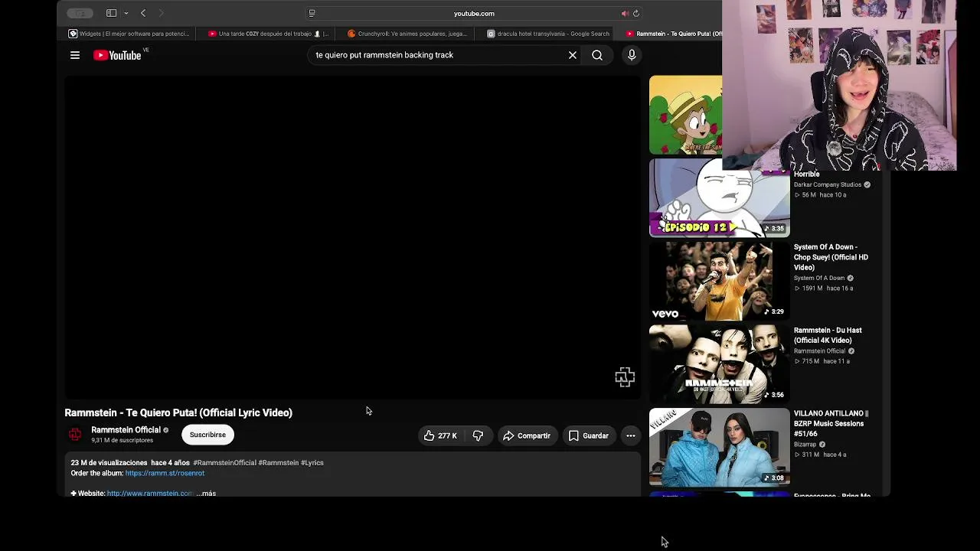Click the #Lyrics hashtag
This screenshot has width=980, height=551.
pos(312,463)
